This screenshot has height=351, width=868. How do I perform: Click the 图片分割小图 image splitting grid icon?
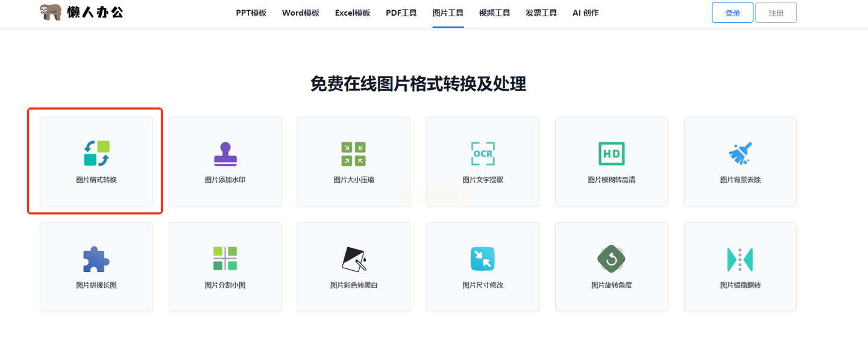tap(225, 259)
